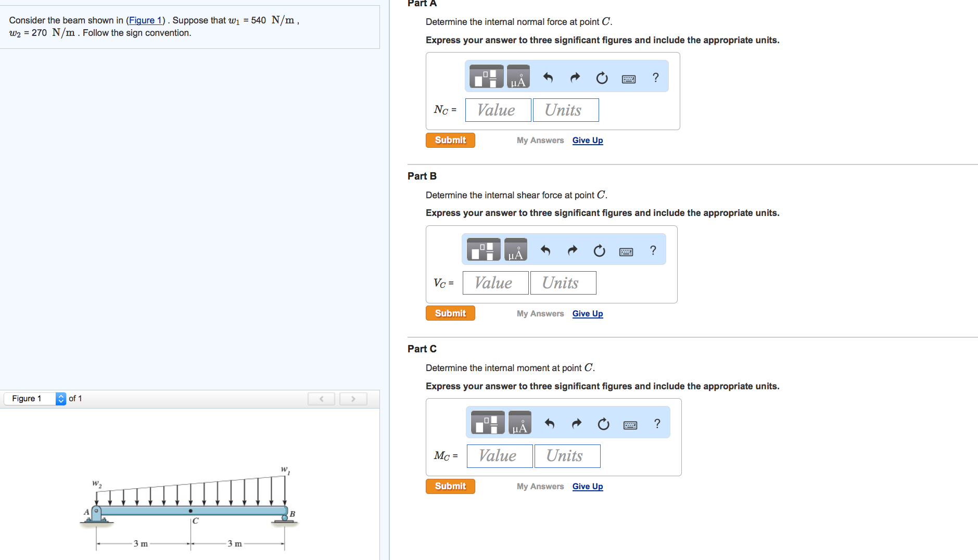Redo in Part B answer toolbar
978x560 pixels.
pos(573,250)
